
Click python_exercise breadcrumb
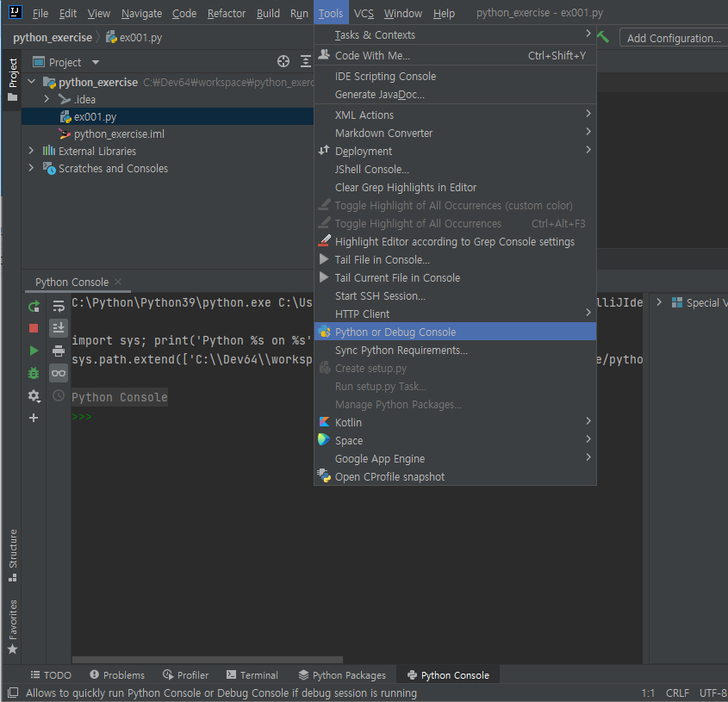[x=53, y=38]
